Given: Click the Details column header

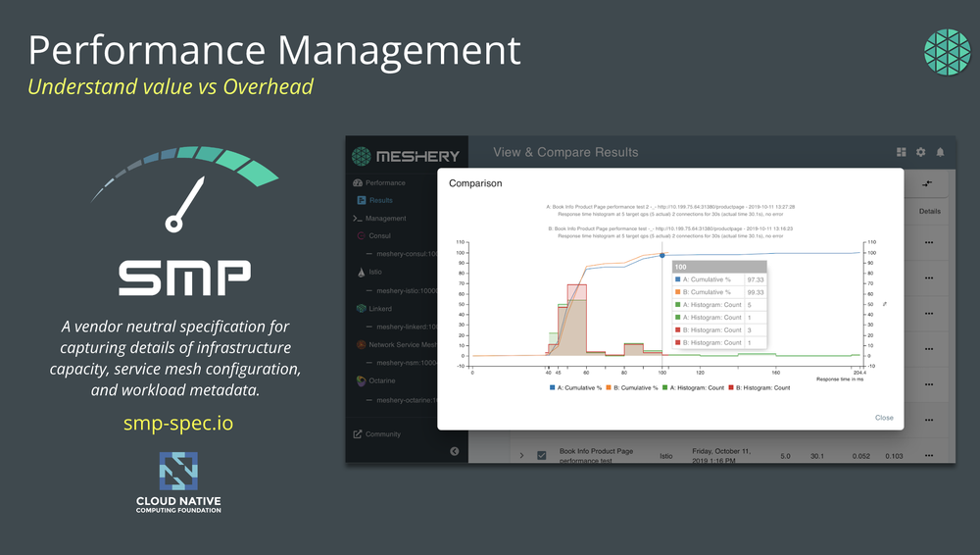Looking at the screenshot, I should click(929, 212).
